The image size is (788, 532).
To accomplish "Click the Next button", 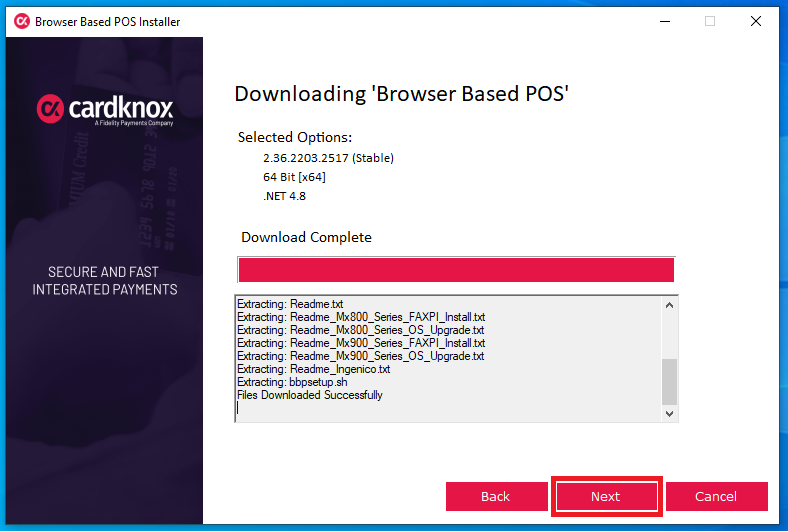I will pos(606,496).
